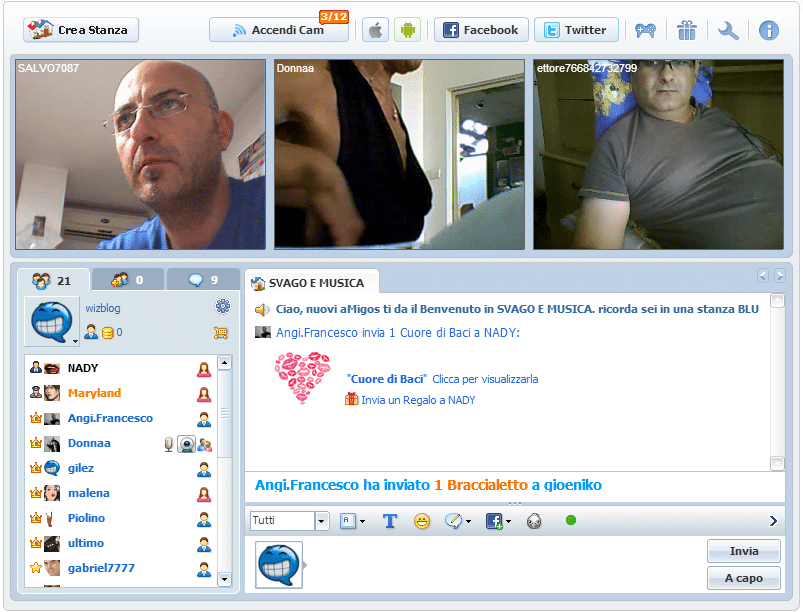This screenshot has width=803, height=612.
Task: Click malena's female profile icon
Action: pos(204,494)
